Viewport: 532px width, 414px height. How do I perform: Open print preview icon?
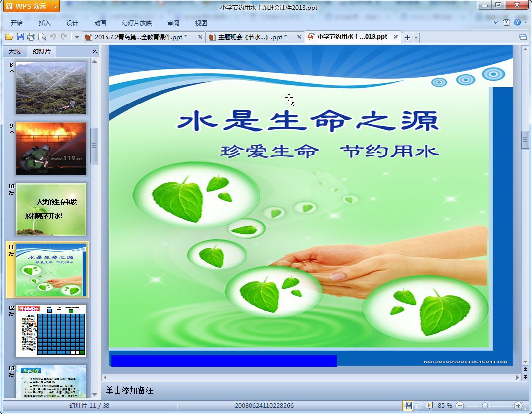click(42, 37)
